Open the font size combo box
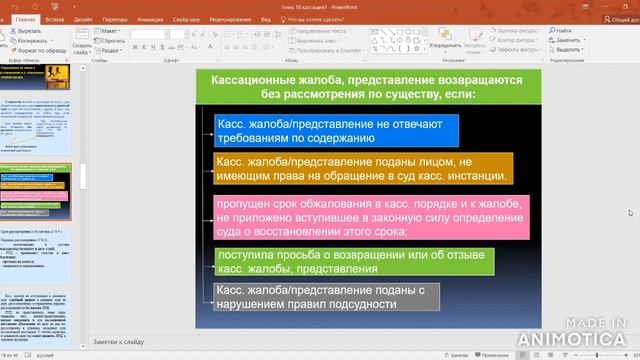 pos(179,35)
